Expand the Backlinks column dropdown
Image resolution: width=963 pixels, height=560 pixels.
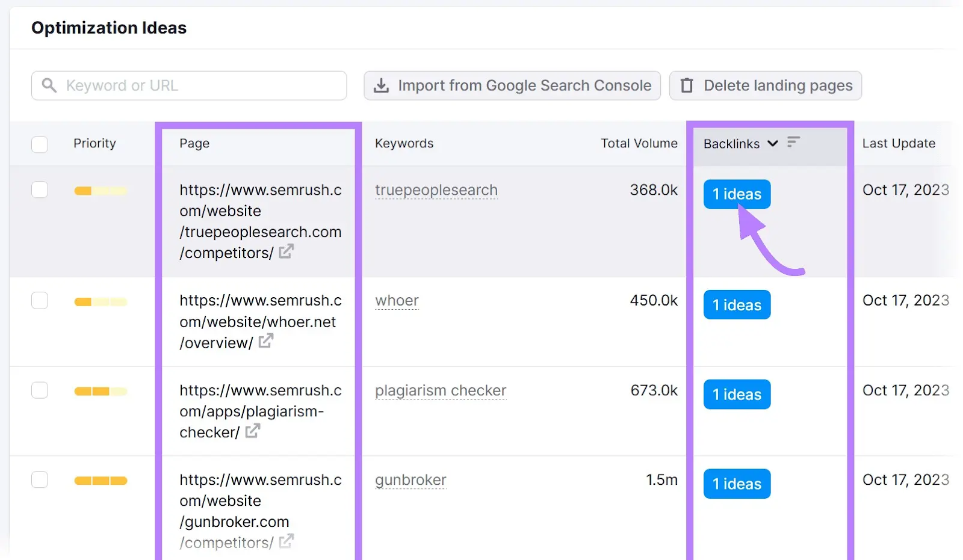click(773, 144)
